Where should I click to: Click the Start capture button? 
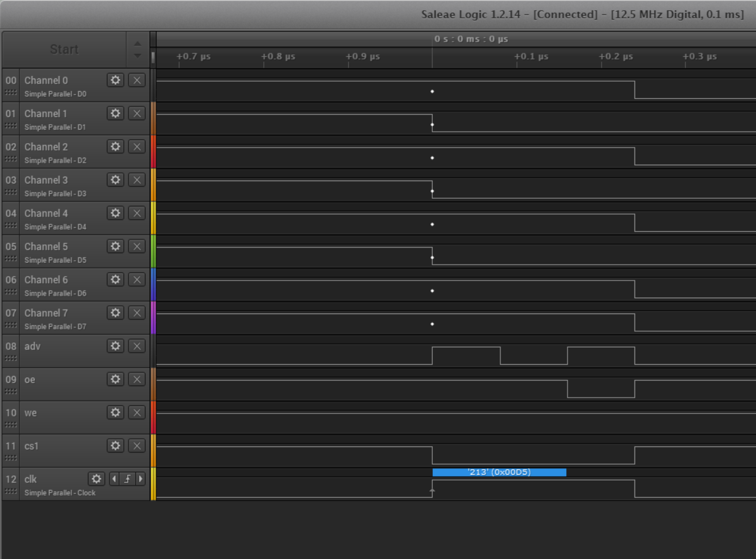coord(64,49)
